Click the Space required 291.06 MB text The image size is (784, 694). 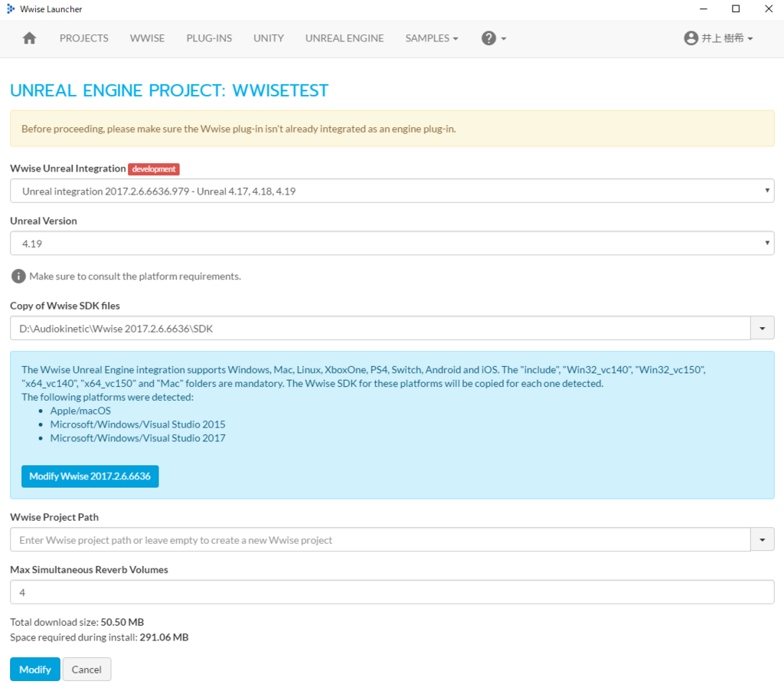pos(99,637)
